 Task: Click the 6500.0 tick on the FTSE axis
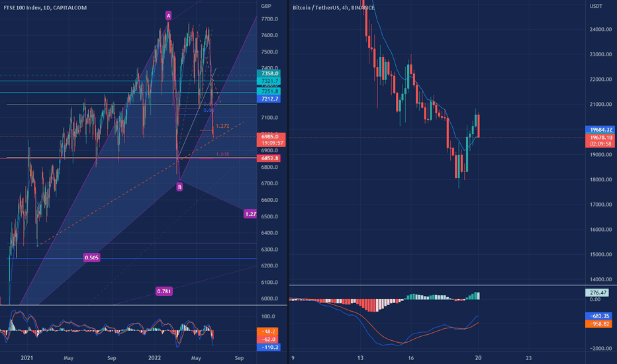[x=269, y=216]
